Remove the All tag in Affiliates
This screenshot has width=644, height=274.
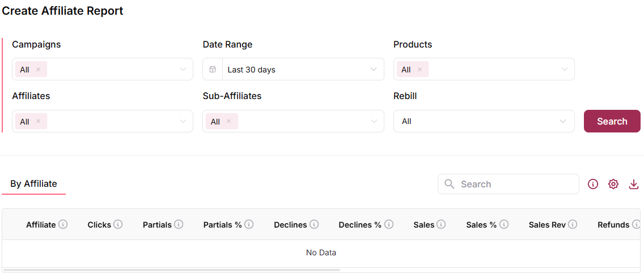tap(38, 121)
